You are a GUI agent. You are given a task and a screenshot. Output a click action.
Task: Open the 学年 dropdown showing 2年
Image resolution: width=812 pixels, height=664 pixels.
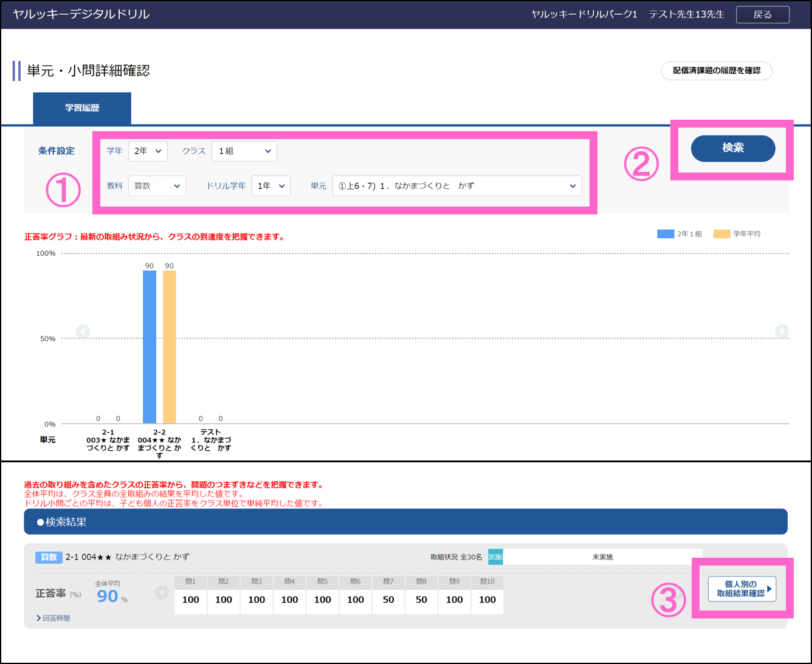point(148,151)
